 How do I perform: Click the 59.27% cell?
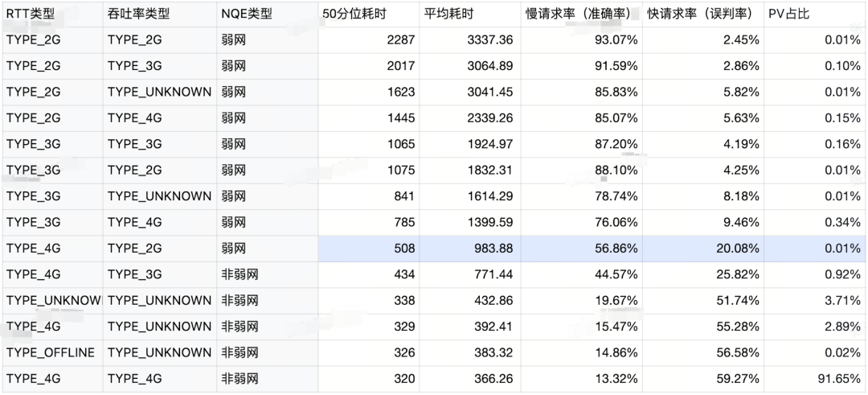coord(703,378)
